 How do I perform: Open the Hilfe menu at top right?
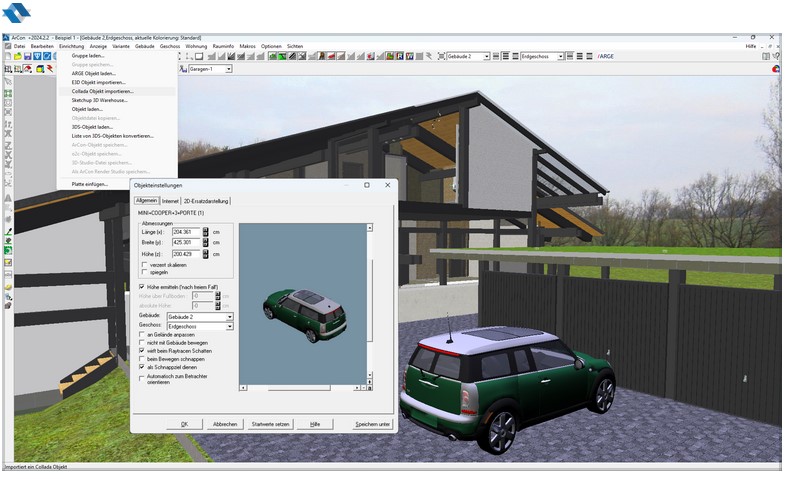tap(751, 46)
